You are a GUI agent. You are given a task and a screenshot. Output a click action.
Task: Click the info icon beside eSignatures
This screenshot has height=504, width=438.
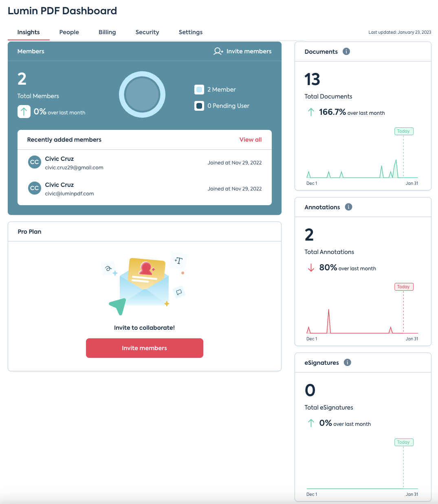[x=347, y=362]
